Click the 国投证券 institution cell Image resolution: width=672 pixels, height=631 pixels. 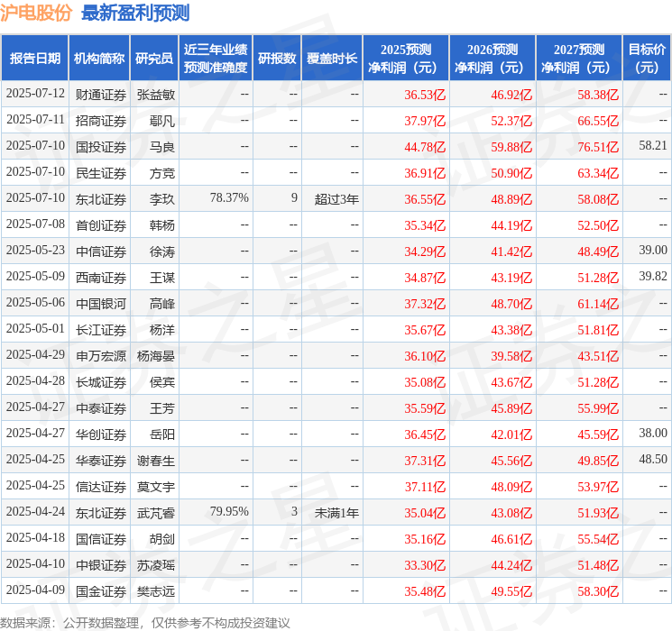tap(101, 147)
